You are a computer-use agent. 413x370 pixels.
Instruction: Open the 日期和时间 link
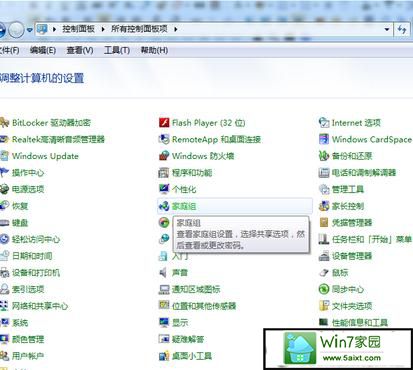point(32,256)
